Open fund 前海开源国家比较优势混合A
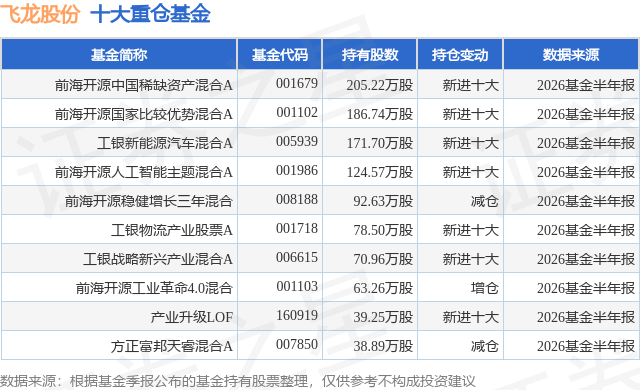This screenshot has height=390, width=640. (144, 114)
